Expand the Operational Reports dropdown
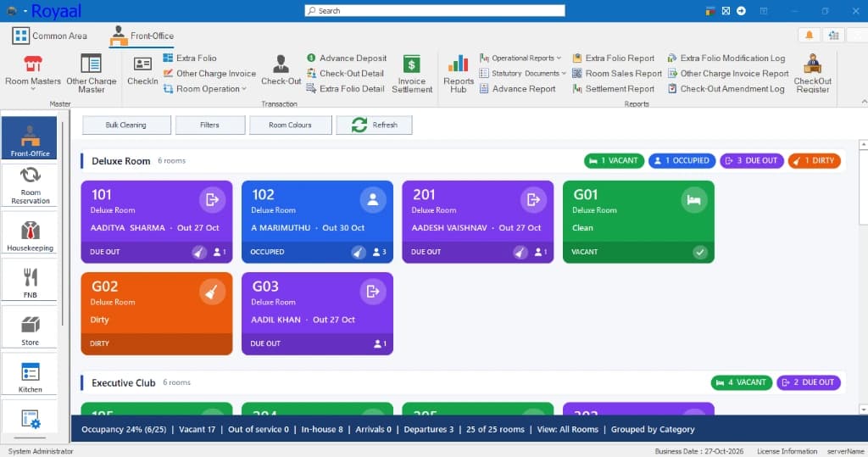This screenshot has width=868, height=457. 520,58
